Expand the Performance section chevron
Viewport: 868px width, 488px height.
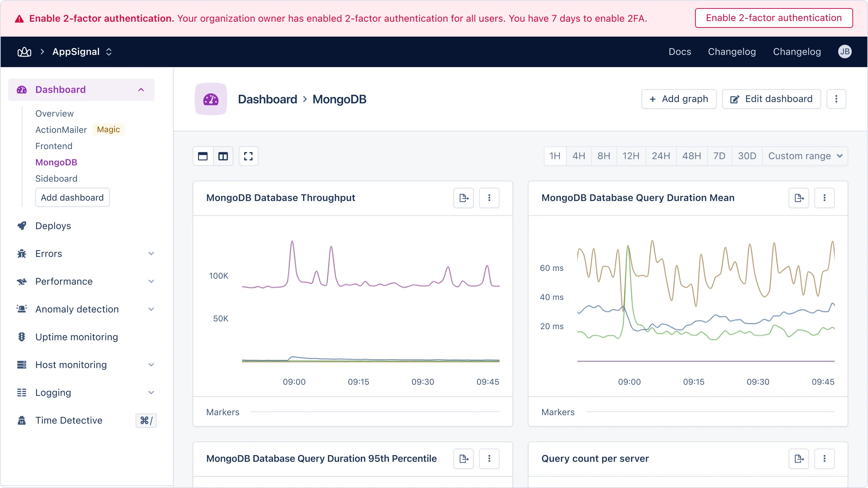tap(151, 281)
